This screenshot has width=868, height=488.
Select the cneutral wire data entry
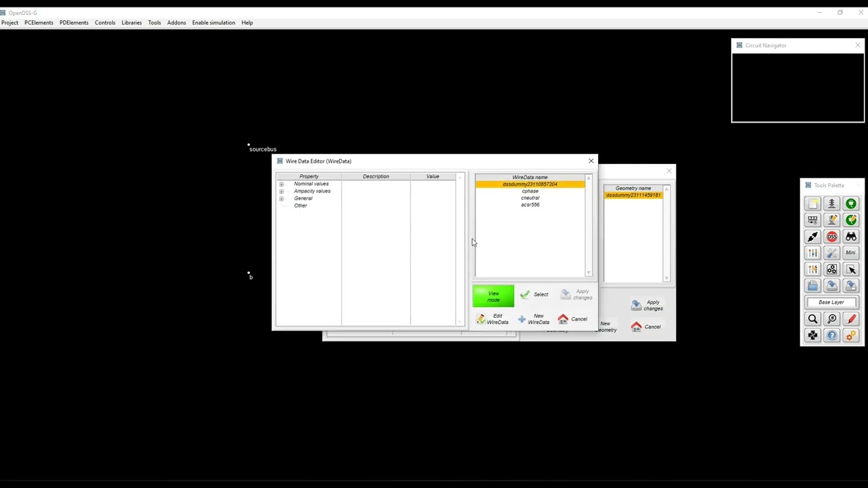pos(530,198)
